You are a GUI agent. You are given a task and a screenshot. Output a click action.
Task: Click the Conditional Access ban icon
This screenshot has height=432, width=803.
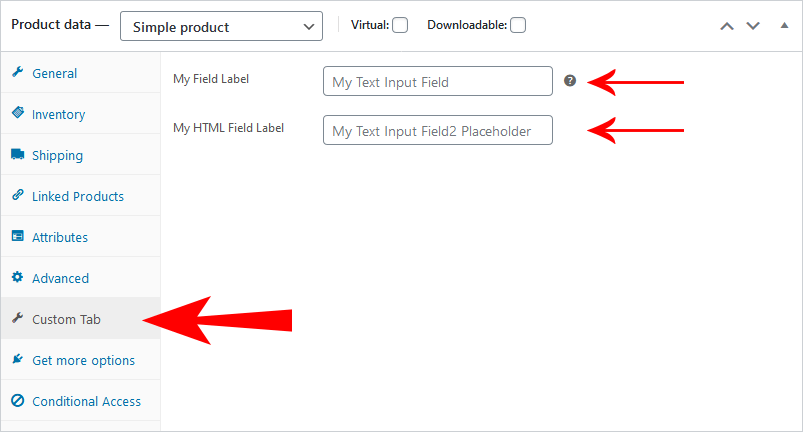click(18, 400)
